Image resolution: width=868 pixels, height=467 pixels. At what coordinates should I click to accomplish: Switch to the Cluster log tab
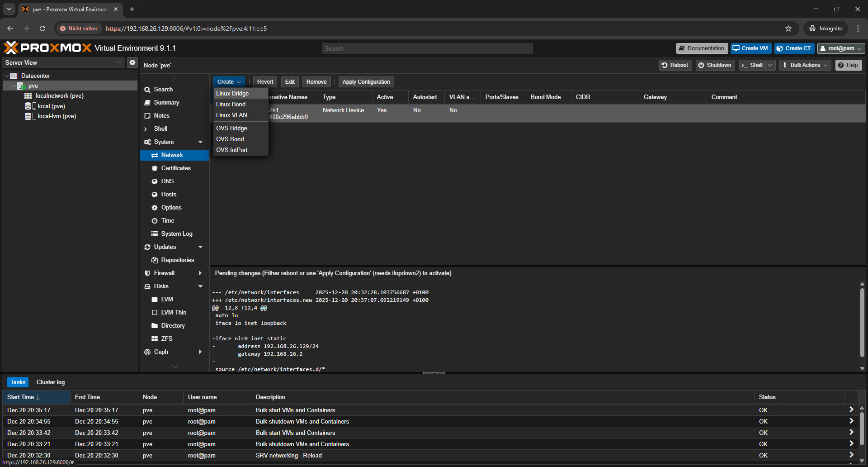tap(51, 382)
